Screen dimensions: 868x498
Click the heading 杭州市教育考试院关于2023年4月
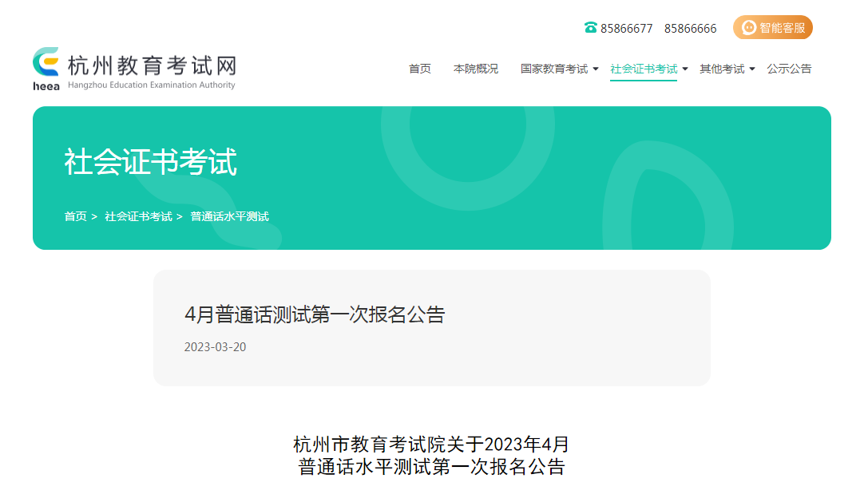430,444
